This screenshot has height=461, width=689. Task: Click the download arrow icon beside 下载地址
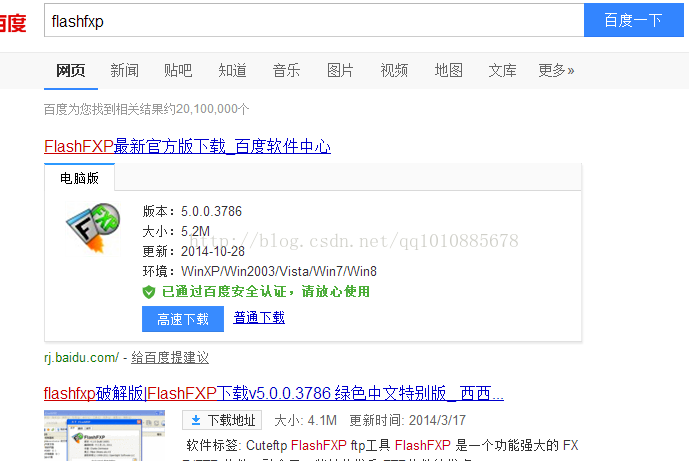[x=196, y=421]
